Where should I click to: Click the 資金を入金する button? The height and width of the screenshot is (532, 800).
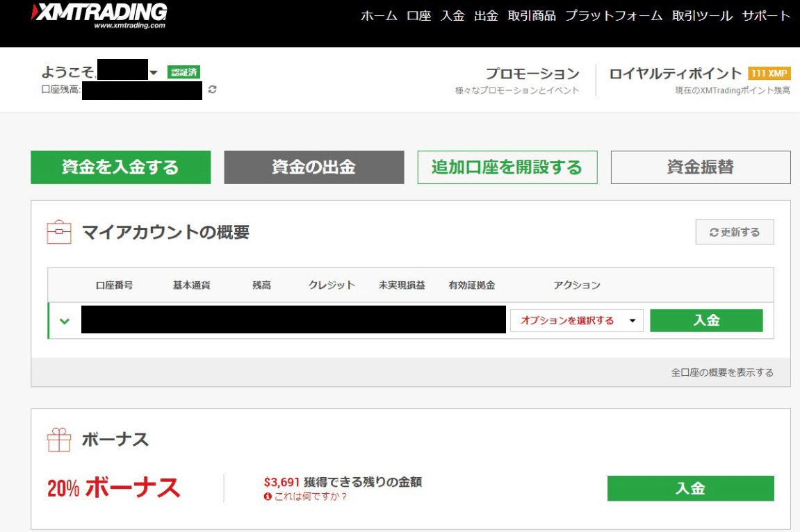click(120, 167)
